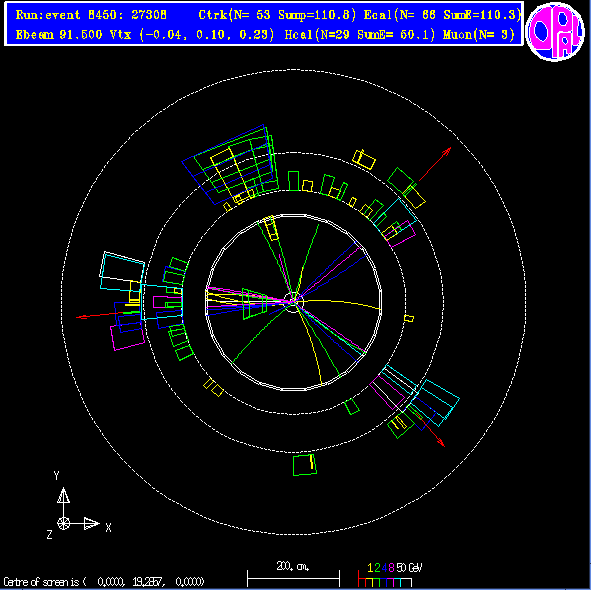591x590 pixels.
Task: Click the OPAL logo in the corner
Action: coord(555,32)
